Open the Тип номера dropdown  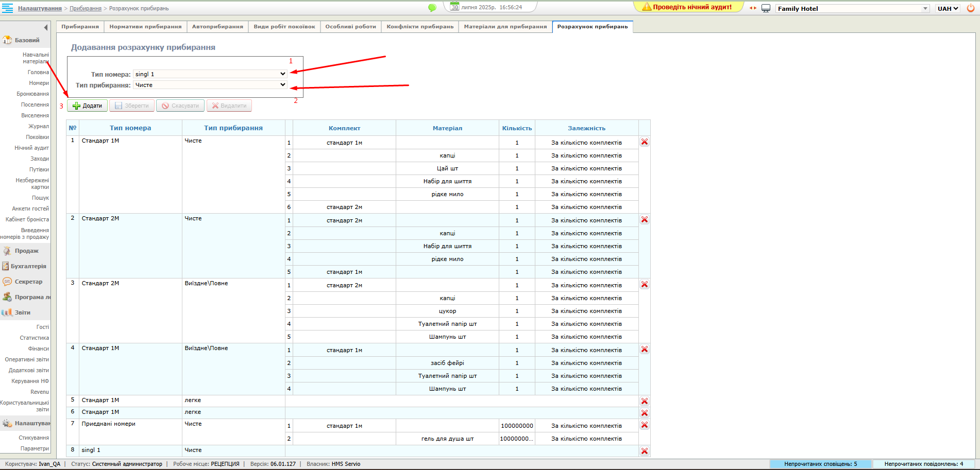(x=210, y=74)
